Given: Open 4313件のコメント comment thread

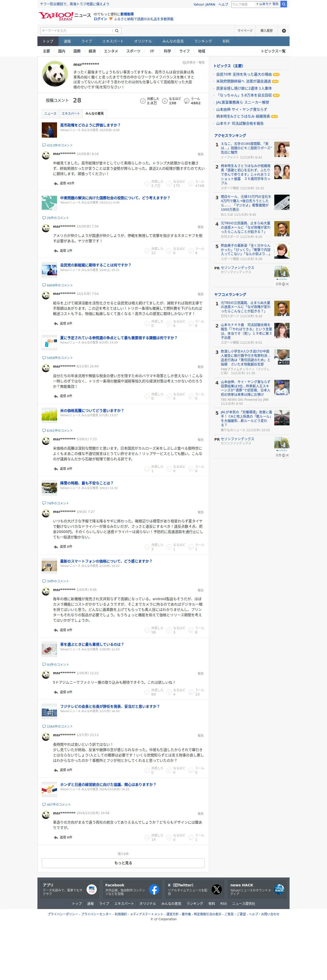Looking at the screenshot, I should [58, 145].
